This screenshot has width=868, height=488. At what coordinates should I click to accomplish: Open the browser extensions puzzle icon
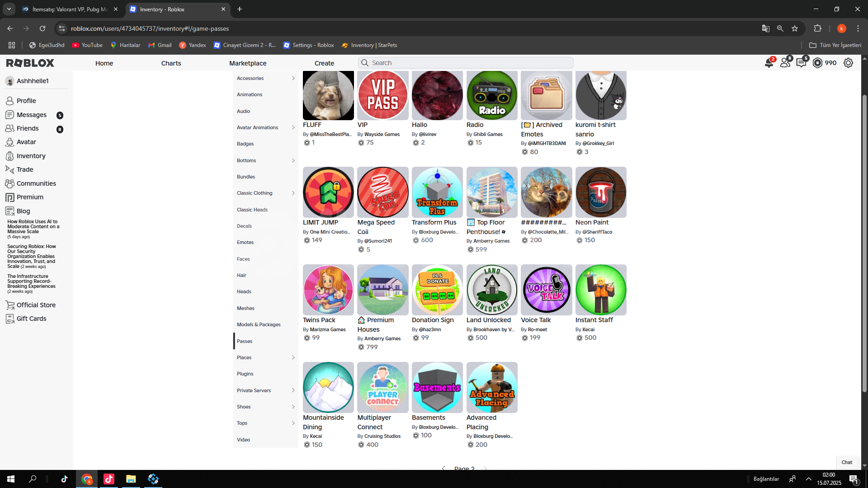coord(817,28)
